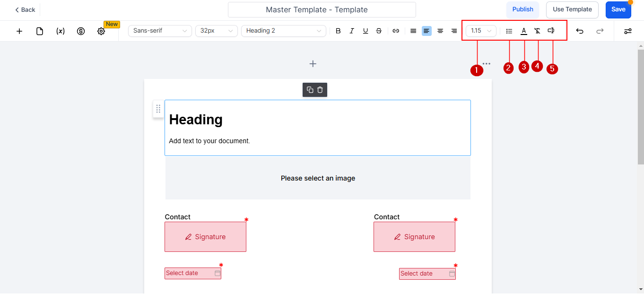Screen dimensions: 644x302
Task: Open the custom variables (x) icon
Action: coord(61,31)
